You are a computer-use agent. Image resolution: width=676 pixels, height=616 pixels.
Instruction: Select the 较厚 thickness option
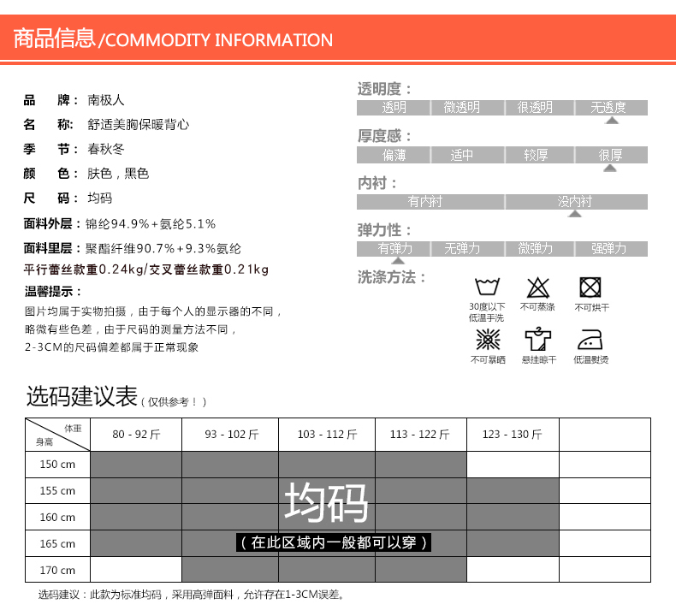point(537,155)
